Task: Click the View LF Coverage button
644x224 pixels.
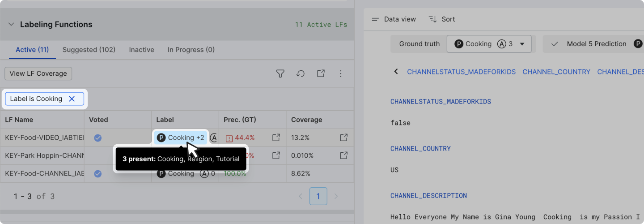Action: 38,73
